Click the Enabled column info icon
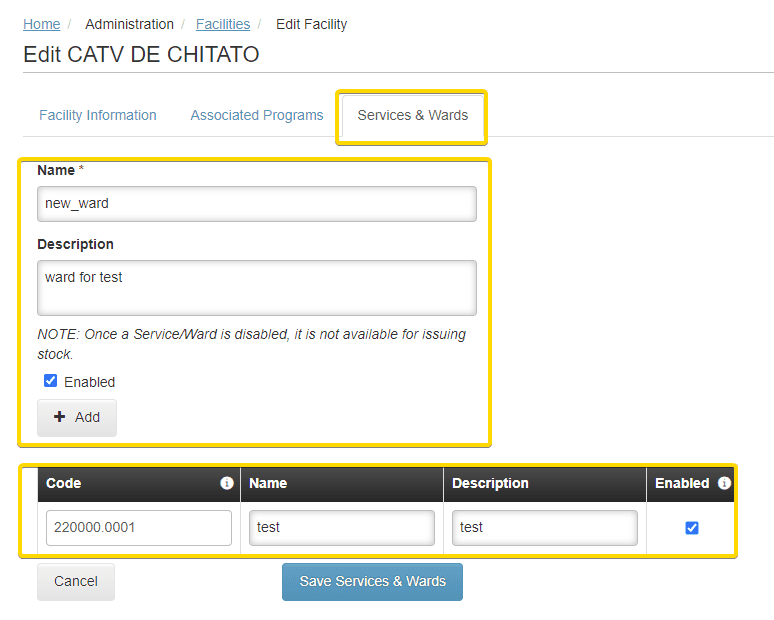 pyautogui.click(x=724, y=483)
